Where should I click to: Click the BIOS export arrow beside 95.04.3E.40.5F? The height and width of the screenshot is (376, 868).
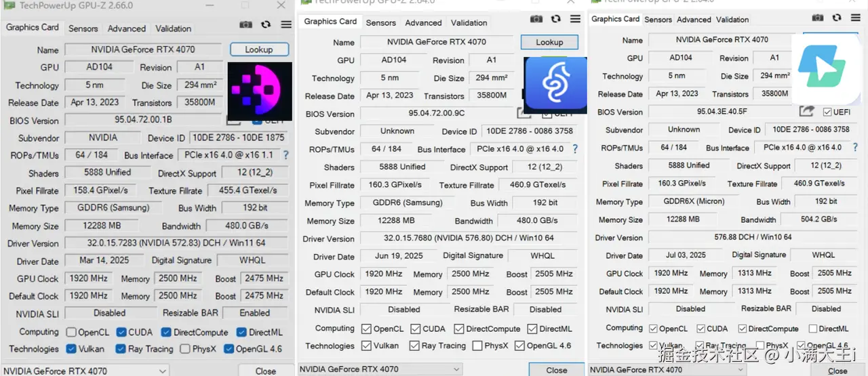(806, 111)
